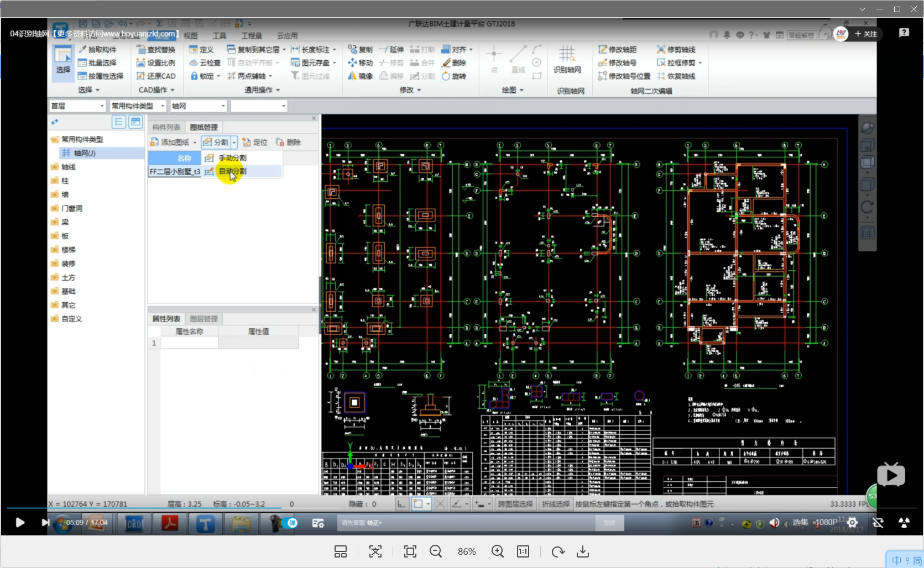This screenshot has height=568, width=924.
Task: Click 修改轴距 modify axis spacing
Action: click(617, 50)
